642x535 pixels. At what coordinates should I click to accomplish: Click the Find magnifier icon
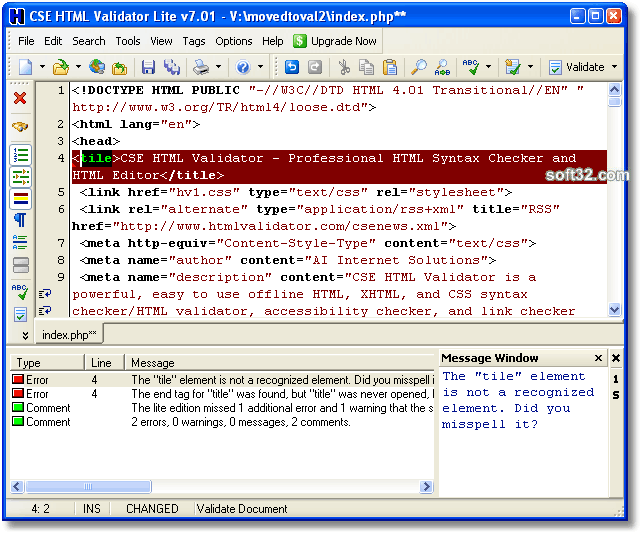tap(418, 67)
